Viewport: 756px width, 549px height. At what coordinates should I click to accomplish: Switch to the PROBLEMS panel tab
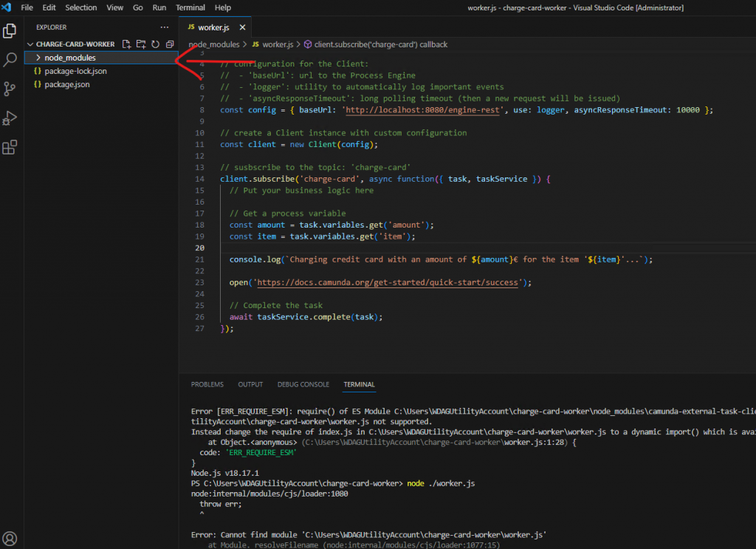tap(207, 384)
